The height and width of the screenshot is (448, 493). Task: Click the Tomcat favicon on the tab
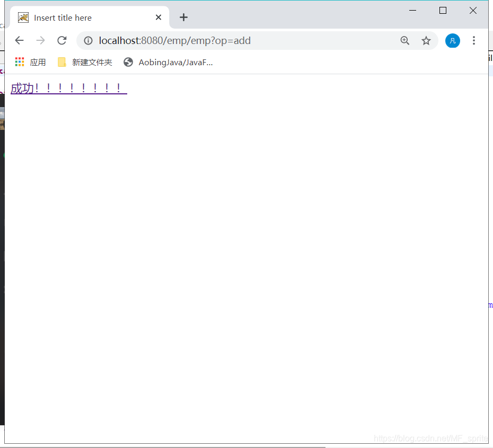pyautogui.click(x=23, y=17)
